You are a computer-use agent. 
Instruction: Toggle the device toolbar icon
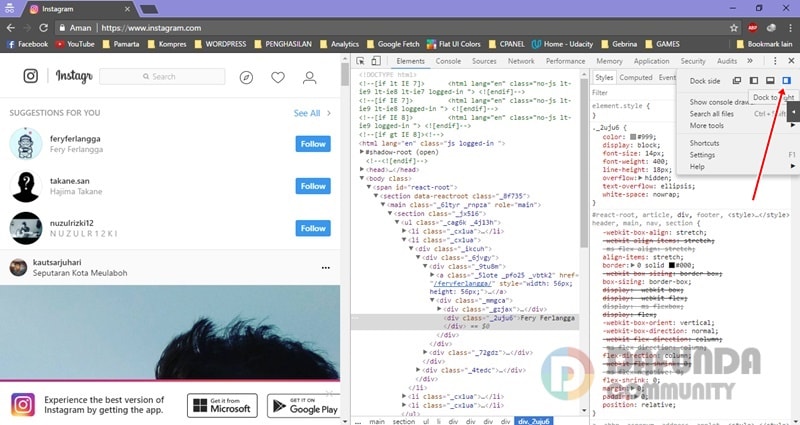[x=378, y=61]
